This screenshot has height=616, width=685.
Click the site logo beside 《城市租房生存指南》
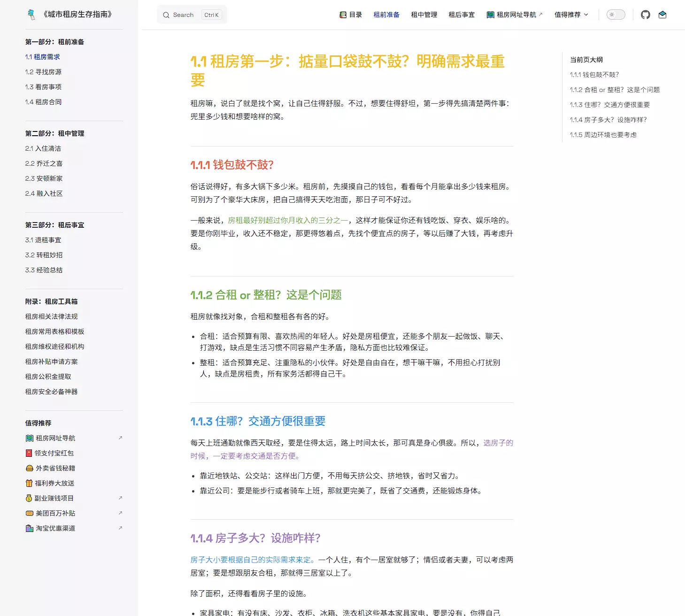tap(31, 15)
